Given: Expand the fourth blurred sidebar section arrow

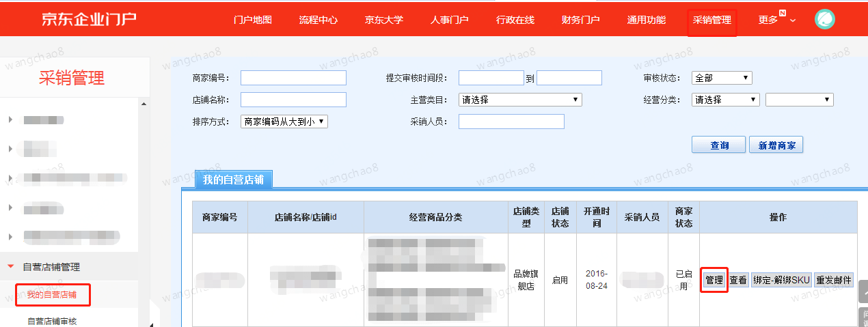Looking at the screenshot, I should tap(11, 208).
